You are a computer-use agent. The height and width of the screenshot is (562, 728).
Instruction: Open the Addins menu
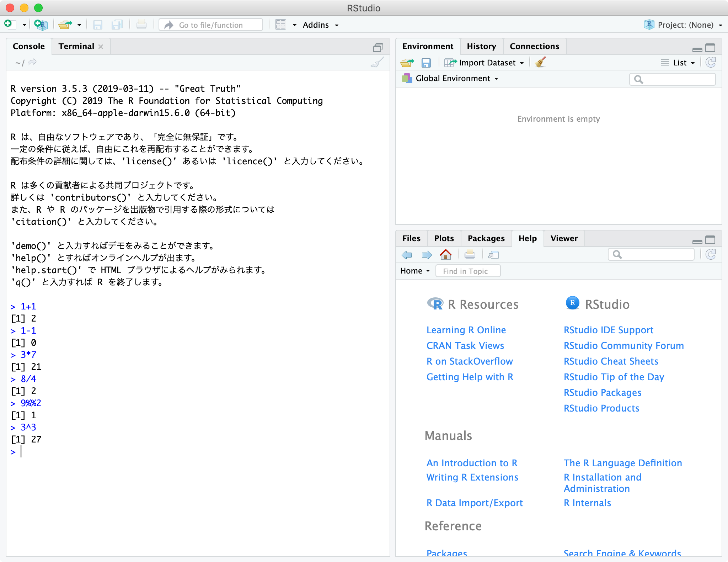coord(320,25)
